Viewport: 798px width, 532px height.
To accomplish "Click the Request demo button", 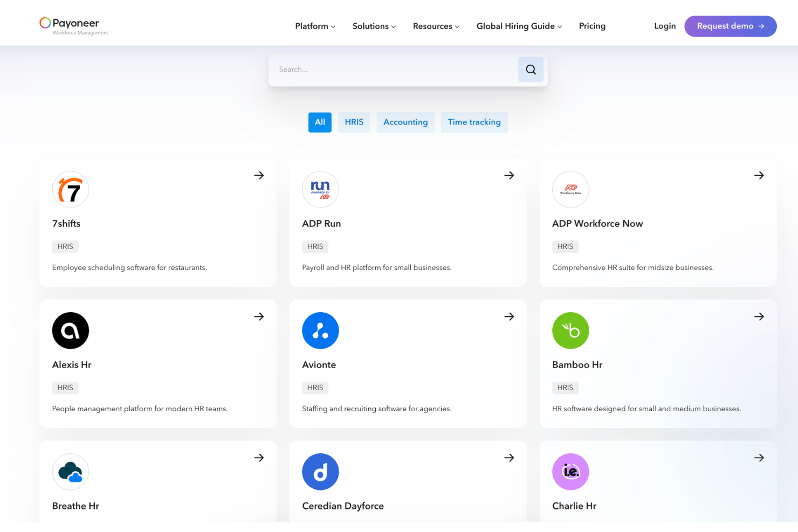I will (731, 26).
